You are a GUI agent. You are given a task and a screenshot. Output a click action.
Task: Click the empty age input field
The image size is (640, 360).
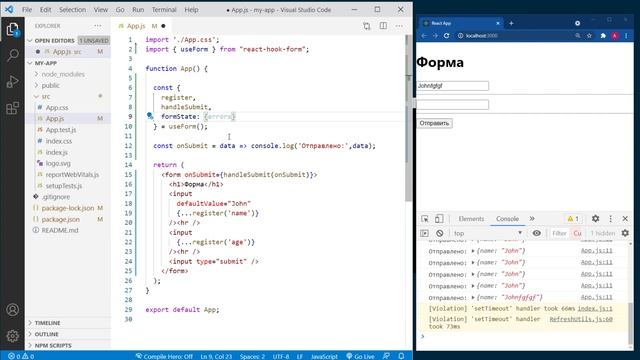452,104
